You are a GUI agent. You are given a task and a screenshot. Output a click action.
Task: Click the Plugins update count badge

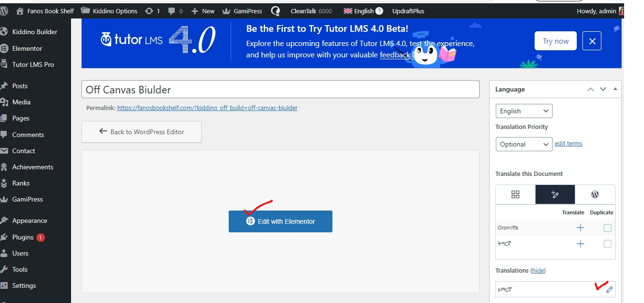(x=41, y=237)
